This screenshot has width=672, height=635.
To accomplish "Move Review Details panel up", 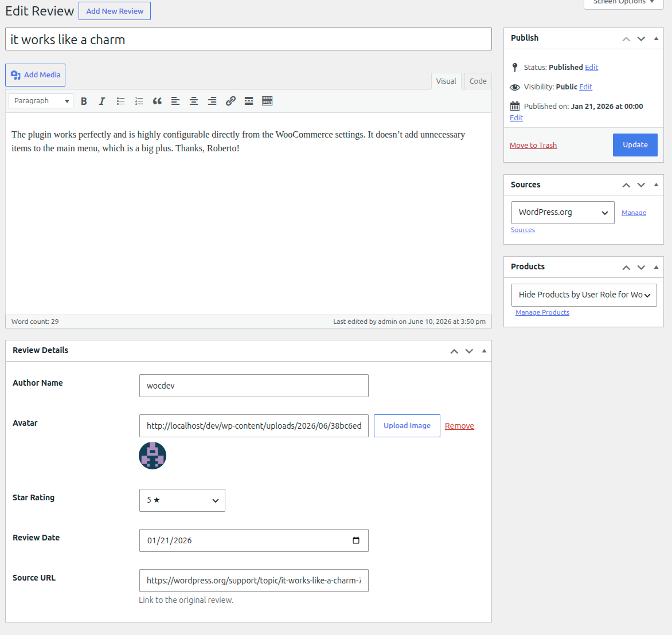I will pyautogui.click(x=454, y=351).
